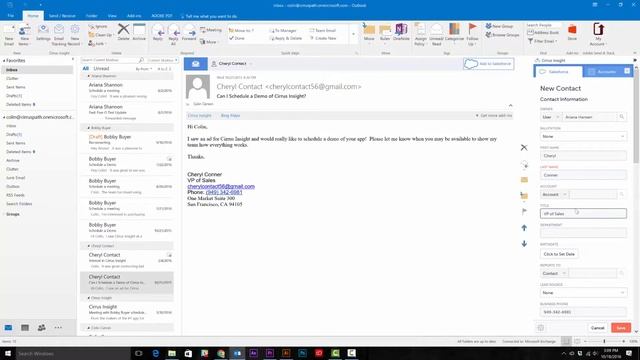Open Edge browser from the taskbar
This screenshot has width=640, height=360.
pyautogui.click(x=156, y=353)
